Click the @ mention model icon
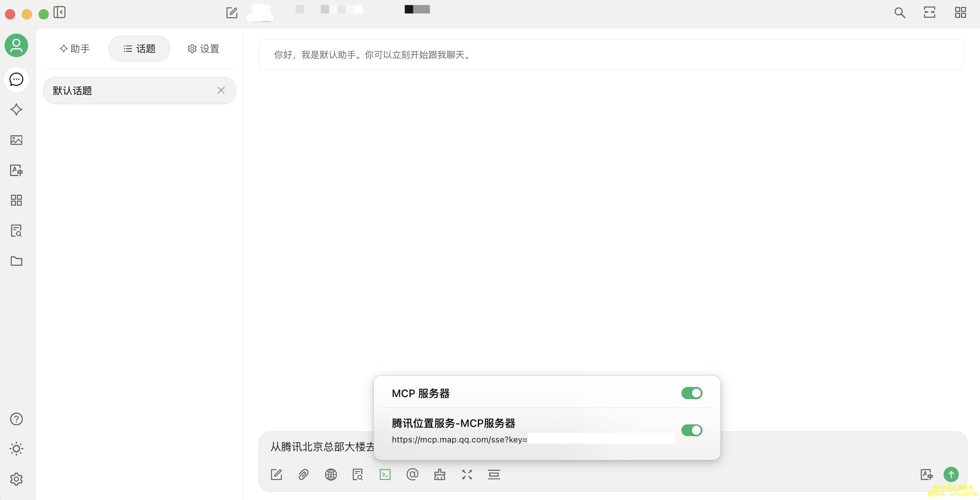The width and height of the screenshot is (980, 500). [x=412, y=475]
